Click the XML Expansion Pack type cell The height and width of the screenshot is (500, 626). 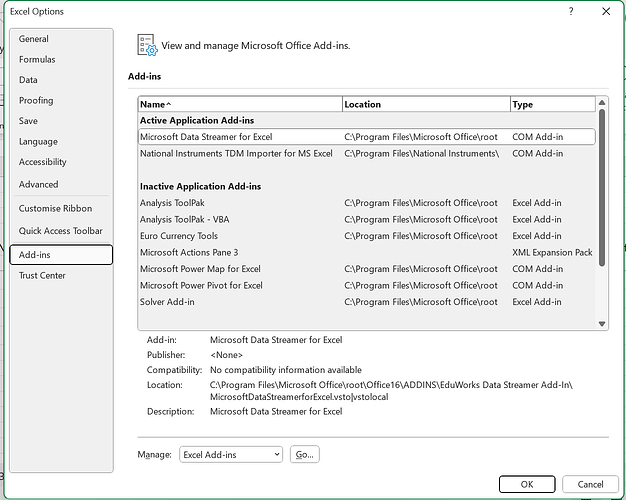[552, 252]
